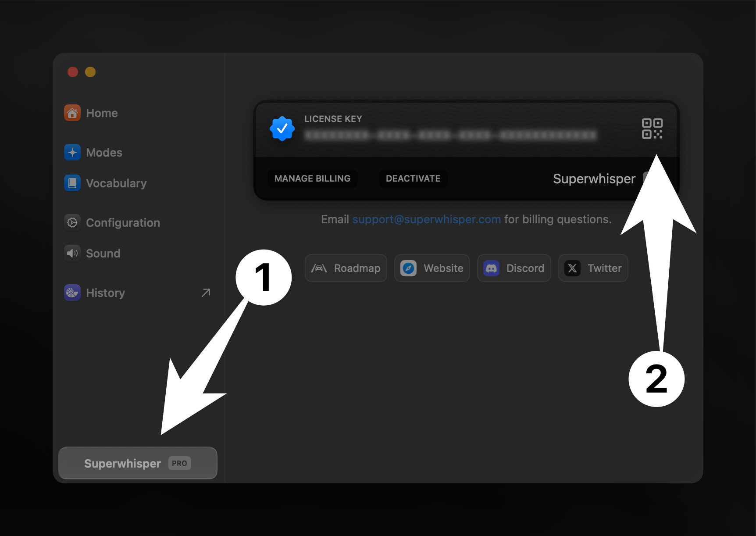Click the Website compass icon
Viewport: 756px width, 536px height.
coord(409,268)
